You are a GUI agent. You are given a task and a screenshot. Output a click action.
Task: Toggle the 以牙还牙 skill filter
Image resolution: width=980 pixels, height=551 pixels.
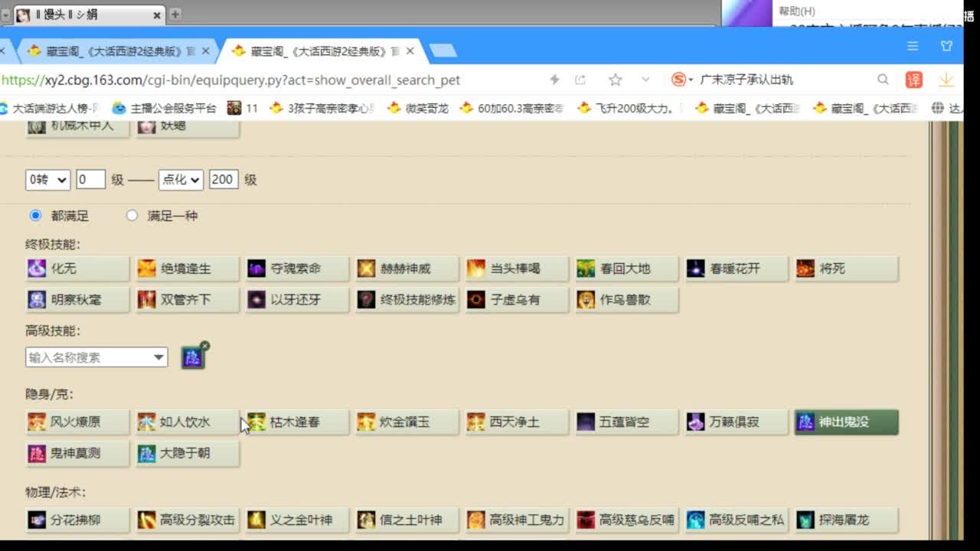pyautogui.click(x=297, y=299)
